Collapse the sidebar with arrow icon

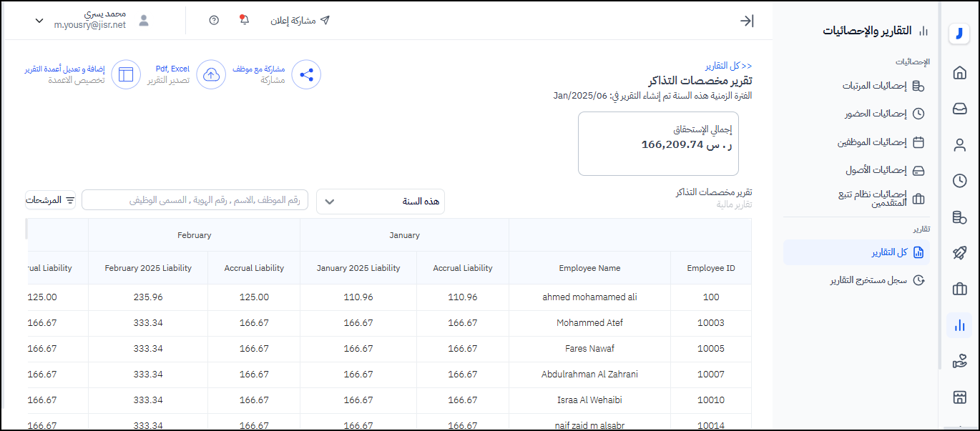tap(747, 21)
